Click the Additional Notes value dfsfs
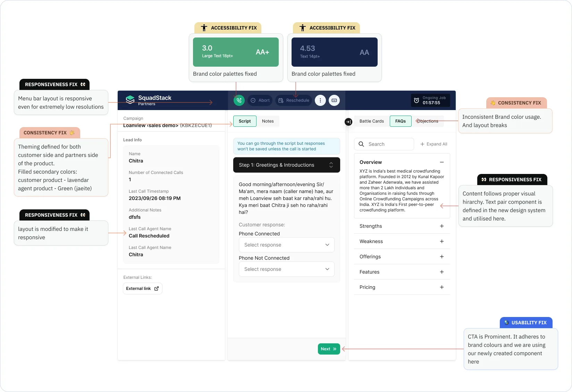Viewport: 572px width, 392px height. (135, 217)
